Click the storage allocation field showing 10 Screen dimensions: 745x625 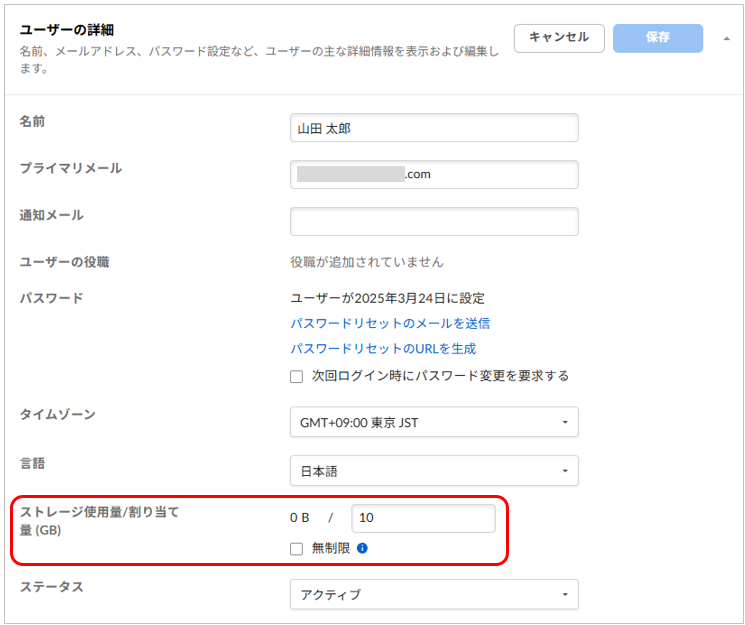423,518
